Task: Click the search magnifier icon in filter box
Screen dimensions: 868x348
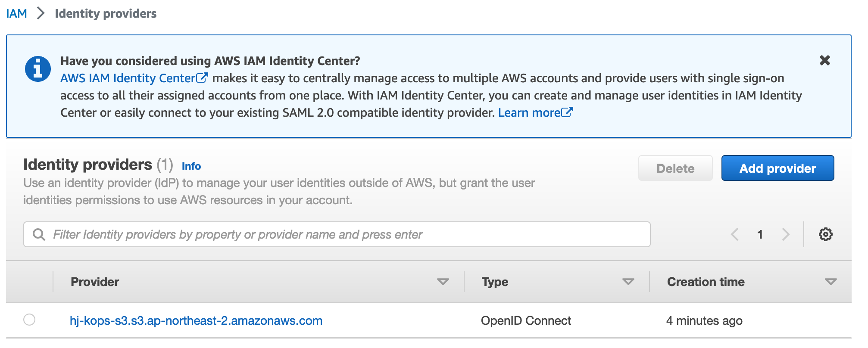Action: [39, 234]
